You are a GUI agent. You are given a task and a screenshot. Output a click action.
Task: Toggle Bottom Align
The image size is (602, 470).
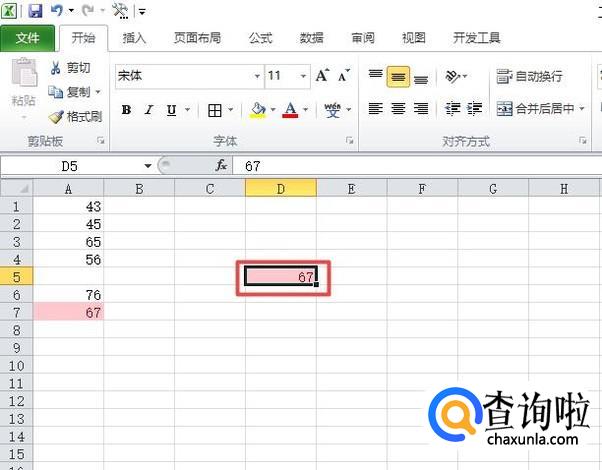421,78
